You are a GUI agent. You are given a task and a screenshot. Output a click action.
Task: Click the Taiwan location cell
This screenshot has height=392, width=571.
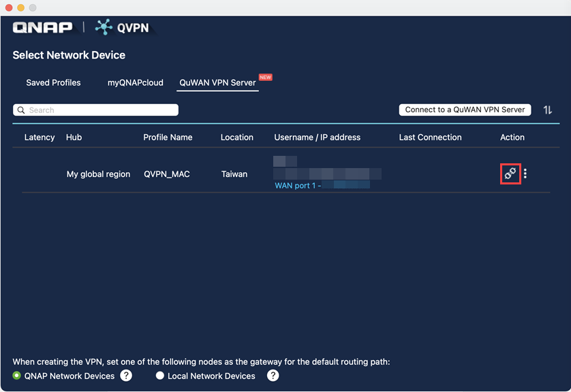(x=234, y=174)
